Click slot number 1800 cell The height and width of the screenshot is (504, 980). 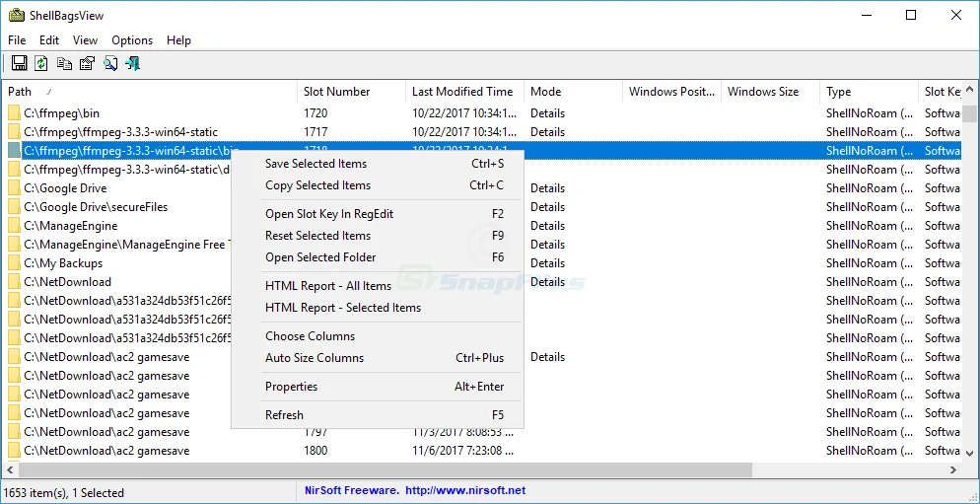(x=315, y=451)
